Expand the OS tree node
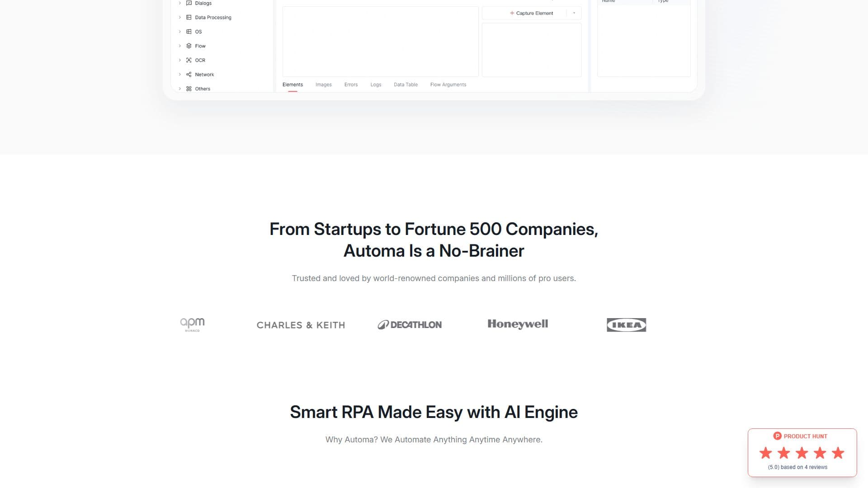The image size is (868, 488). click(x=179, y=32)
